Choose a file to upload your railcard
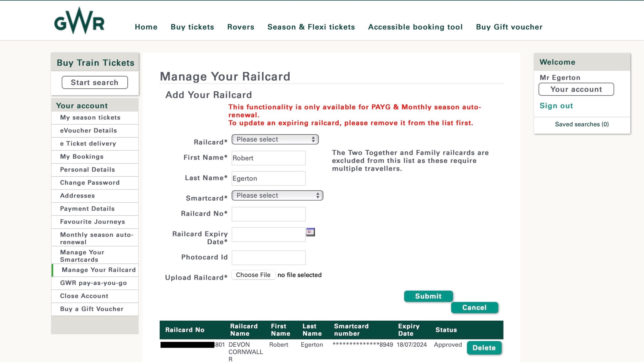644x362 pixels. (253, 275)
